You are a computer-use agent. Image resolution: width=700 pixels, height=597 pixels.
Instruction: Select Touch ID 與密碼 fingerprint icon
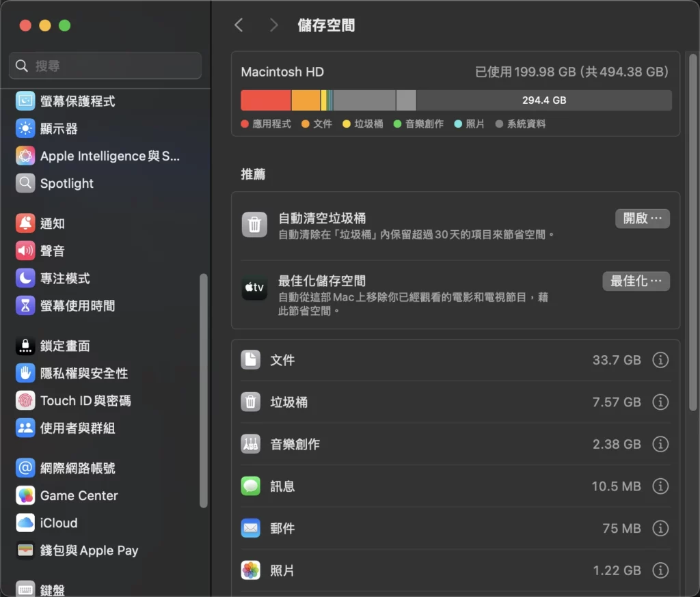click(25, 400)
